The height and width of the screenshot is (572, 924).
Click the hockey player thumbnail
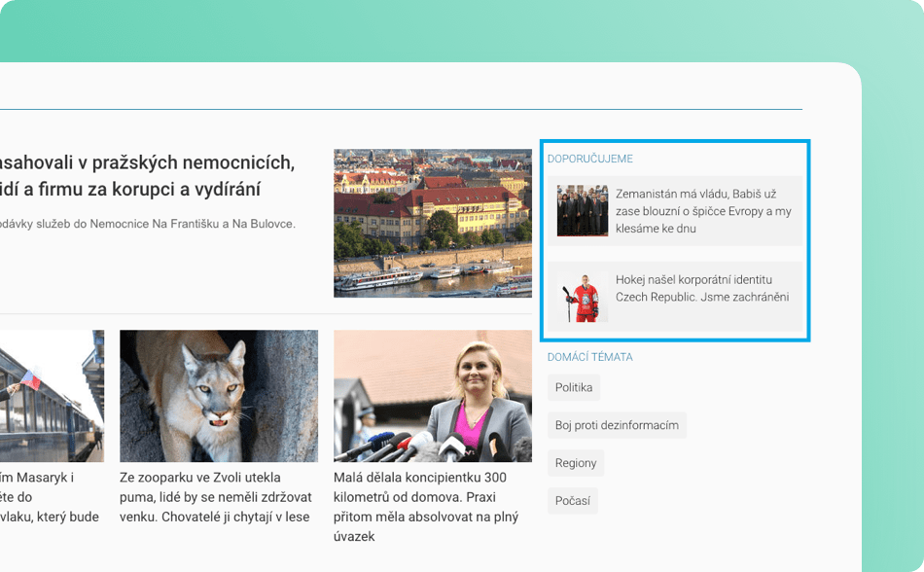point(583,297)
